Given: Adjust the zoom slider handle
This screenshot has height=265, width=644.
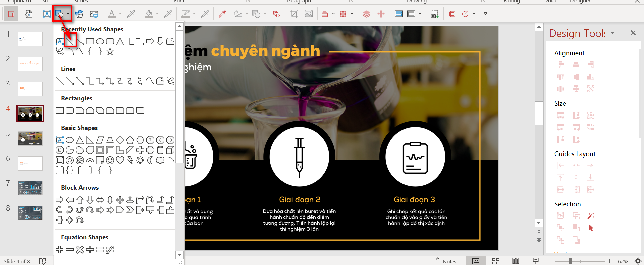Looking at the screenshot, I should (570, 261).
